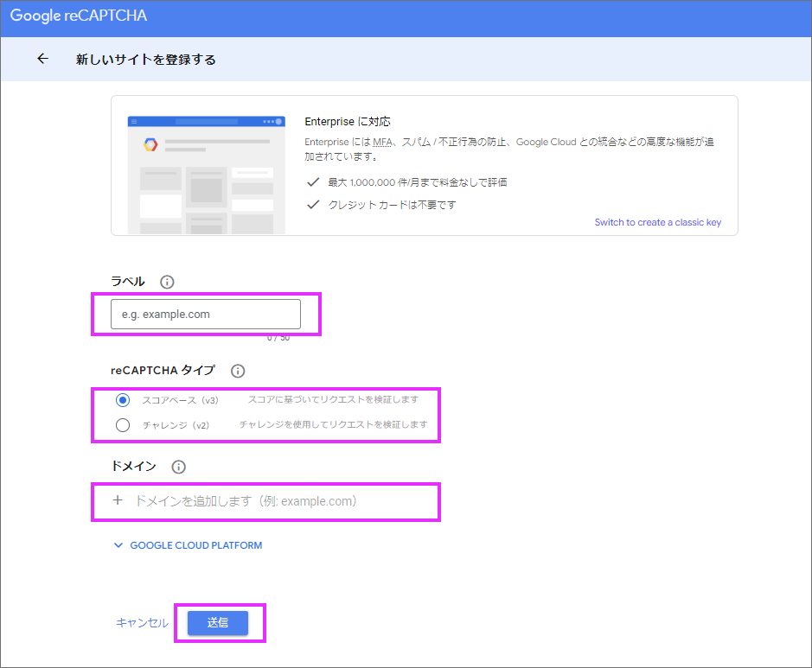Show the info tooltip icon beside ドメイン
Image resolution: width=812 pixels, height=668 pixels.
pos(179,467)
